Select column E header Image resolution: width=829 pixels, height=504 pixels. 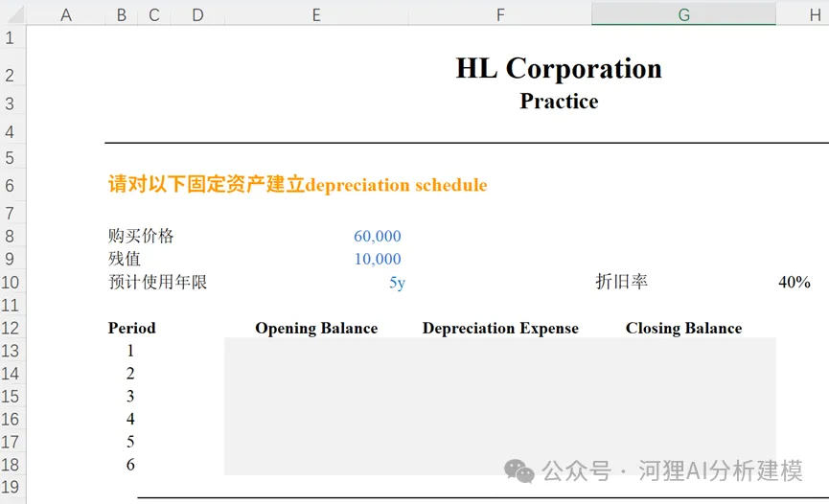(x=316, y=14)
